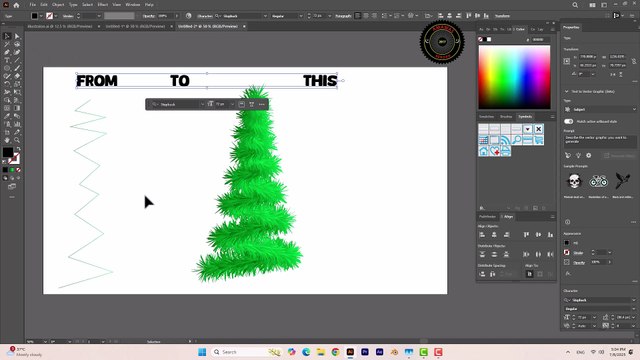The image size is (640, 360).
Task: Select the shopping cart symbol
Action: tap(538, 140)
